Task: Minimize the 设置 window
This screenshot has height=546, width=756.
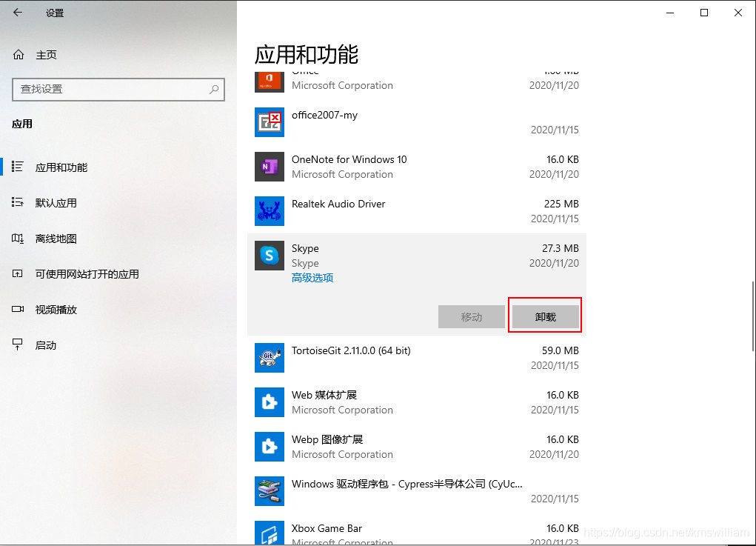Action: pos(669,13)
